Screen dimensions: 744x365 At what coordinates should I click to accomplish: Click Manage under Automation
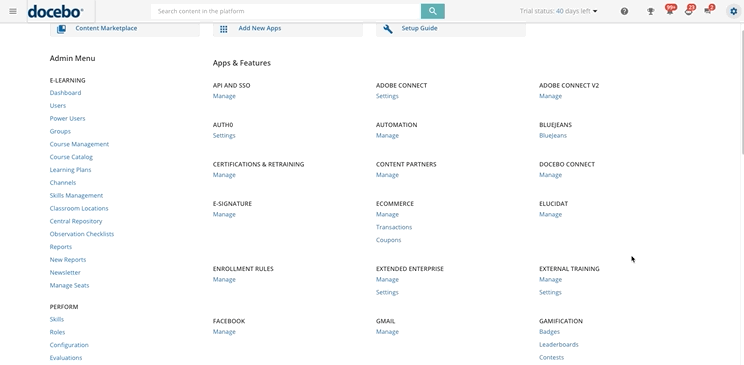coord(387,135)
